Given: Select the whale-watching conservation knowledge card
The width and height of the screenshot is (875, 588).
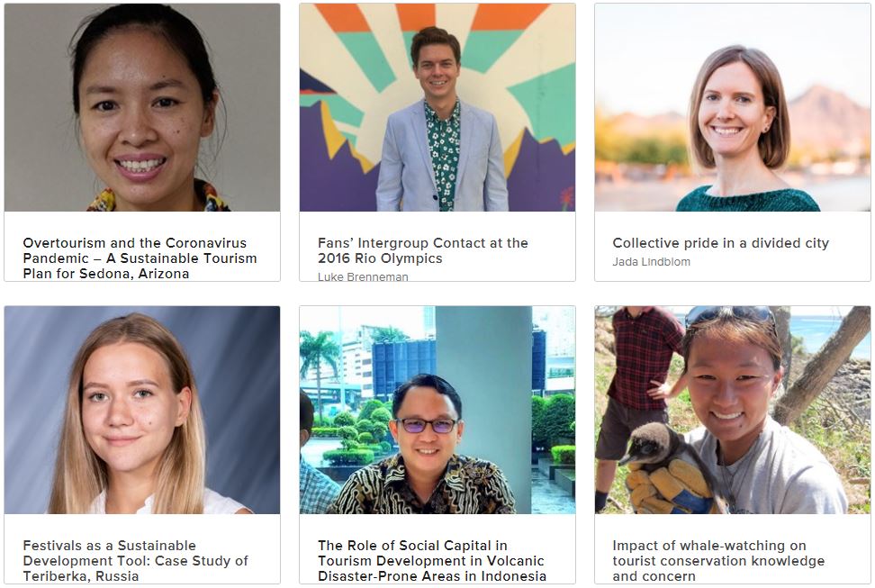Looking at the screenshot, I should coord(733,445).
